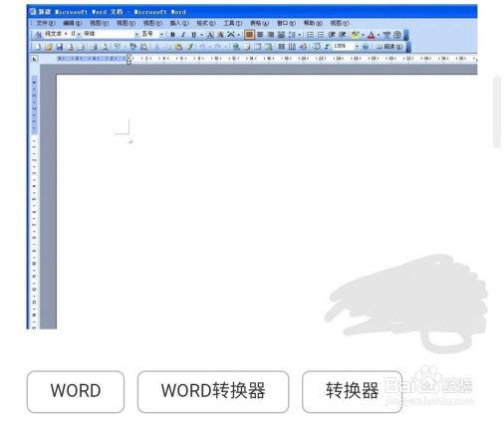Viewport: 504px width, 421px height.
Task: Save the document with floppy icon
Action: (60, 47)
